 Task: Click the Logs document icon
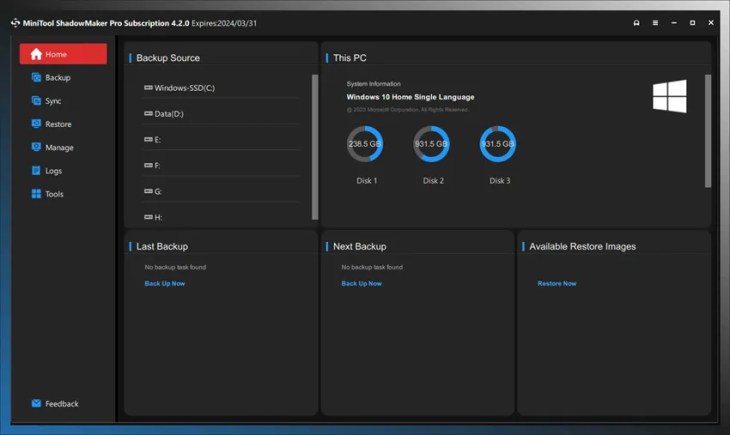[36, 170]
